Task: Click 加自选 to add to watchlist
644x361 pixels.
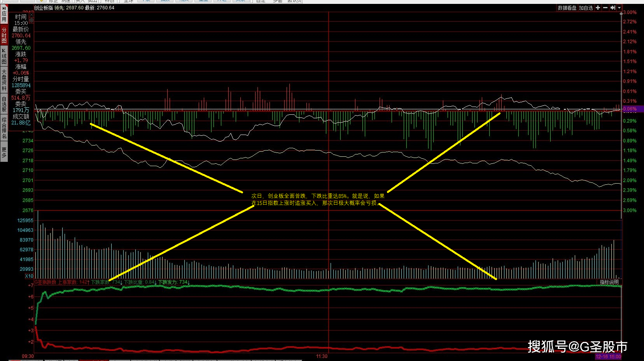Action: tap(586, 8)
